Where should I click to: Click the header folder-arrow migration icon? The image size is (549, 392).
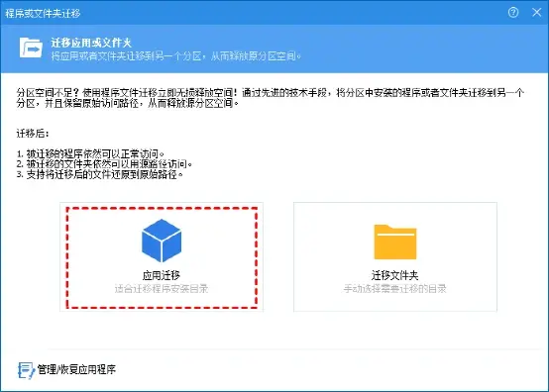click(31, 48)
